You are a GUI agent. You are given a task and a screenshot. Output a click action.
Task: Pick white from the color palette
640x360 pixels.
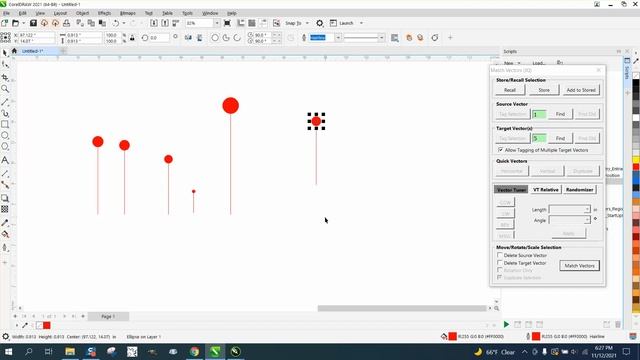tap(636, 118)
